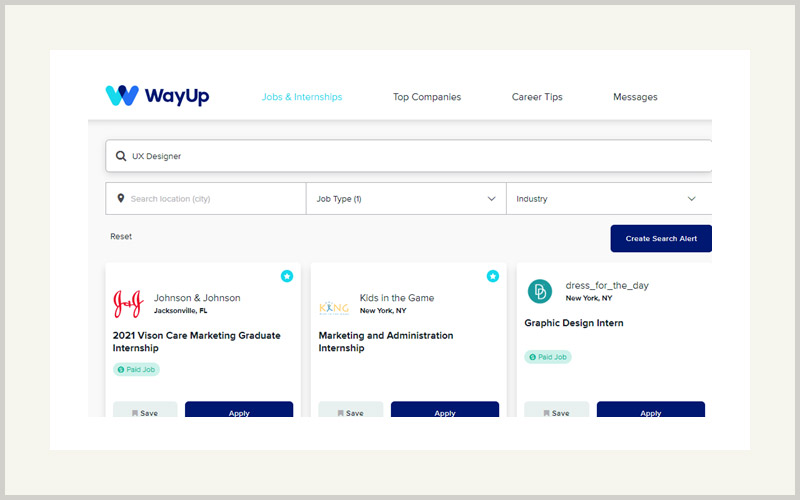Save the Graphic Design Intern job
Viewport: 800px width, 500px height.
coord(557,410)
